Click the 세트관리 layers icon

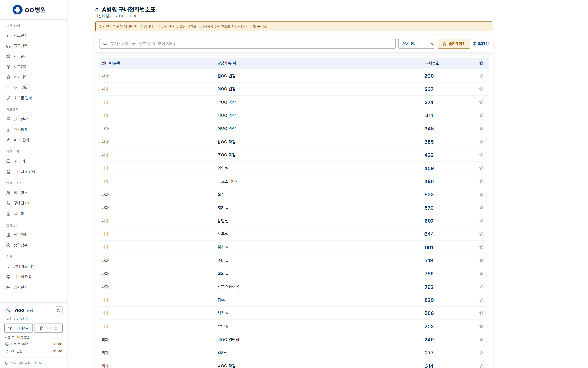pyautogui.click(x=8, y=67)
